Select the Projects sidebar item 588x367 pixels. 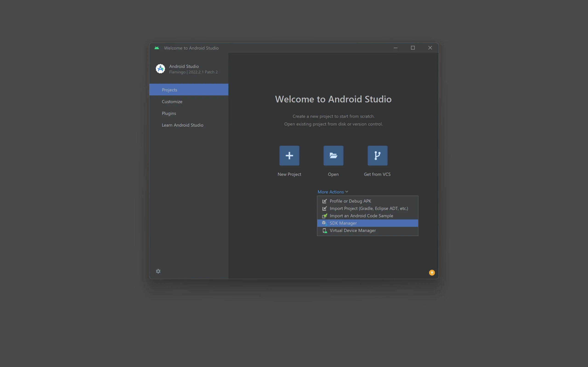click(169, 90)
